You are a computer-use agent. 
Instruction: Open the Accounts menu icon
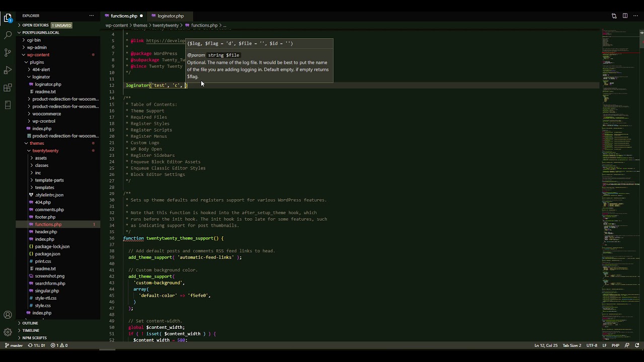pyautogui.click(x=8, y=315)
